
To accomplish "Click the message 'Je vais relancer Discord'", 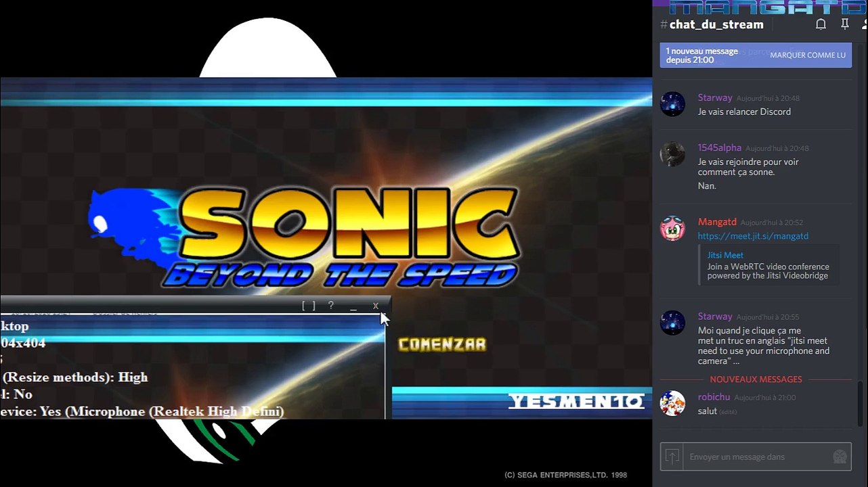I will click(744, 112).
